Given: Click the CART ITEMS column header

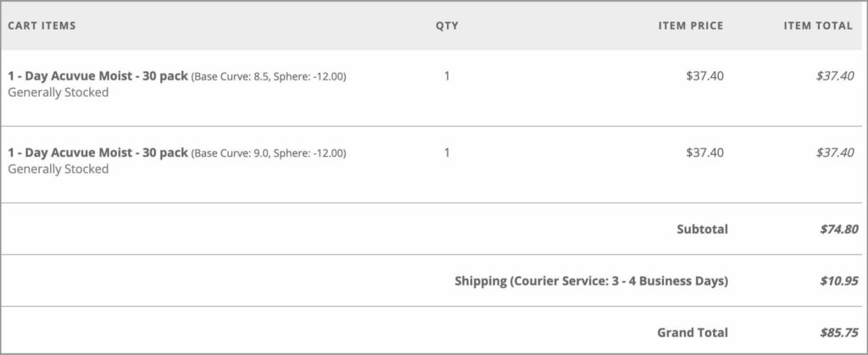Looking at the screenshot, I should click(x=42, y=25).
